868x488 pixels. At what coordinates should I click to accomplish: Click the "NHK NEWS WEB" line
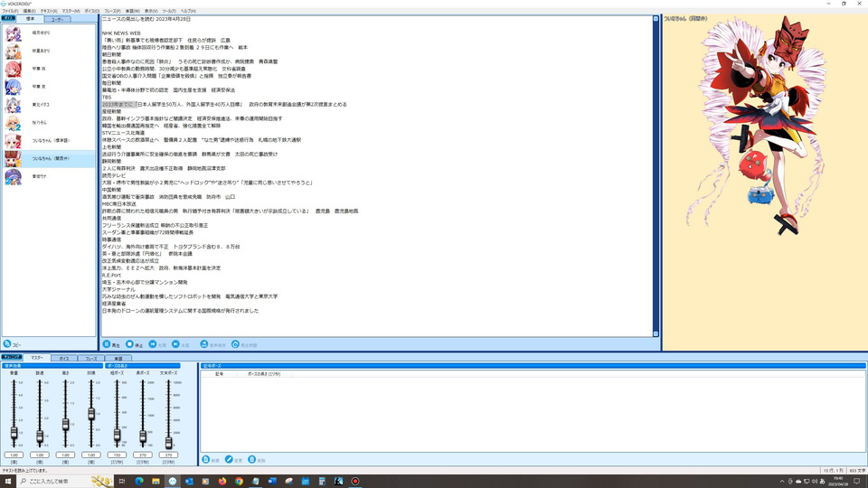point(121,33)
